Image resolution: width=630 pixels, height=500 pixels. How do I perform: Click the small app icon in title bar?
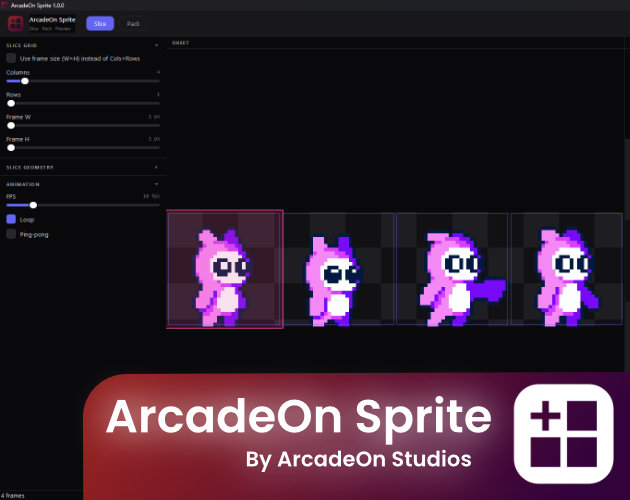(x=5, y=5)
